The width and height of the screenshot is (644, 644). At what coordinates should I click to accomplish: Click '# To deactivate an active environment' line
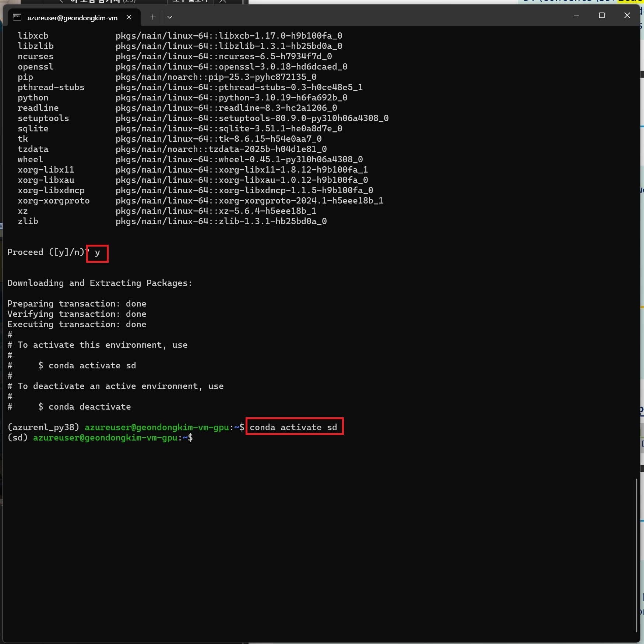116,386
